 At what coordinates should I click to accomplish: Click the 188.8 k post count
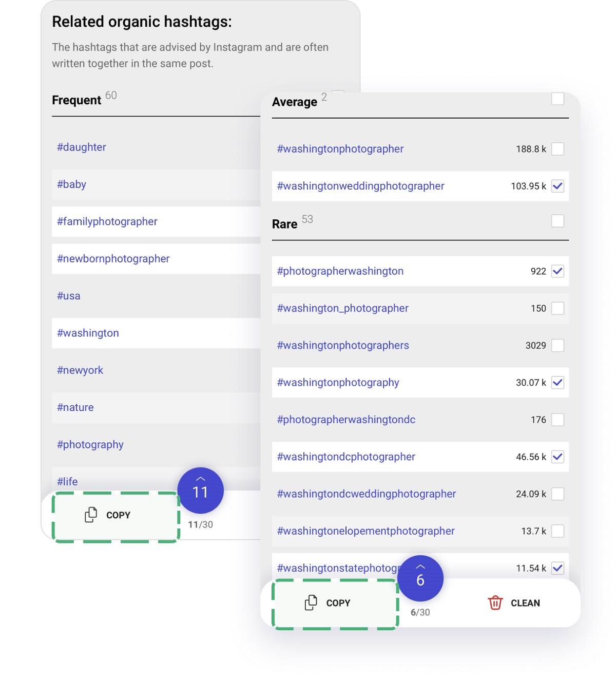click(531, 149)
